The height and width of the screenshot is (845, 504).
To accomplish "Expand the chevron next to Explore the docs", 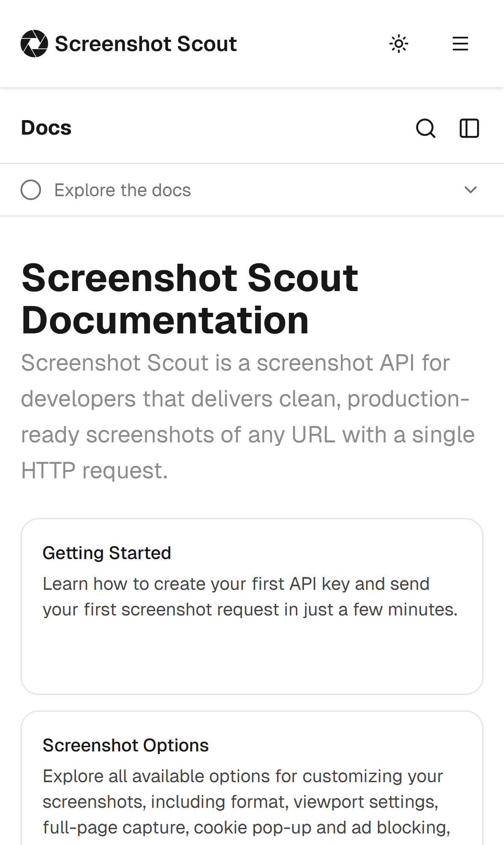I will 471,190.
